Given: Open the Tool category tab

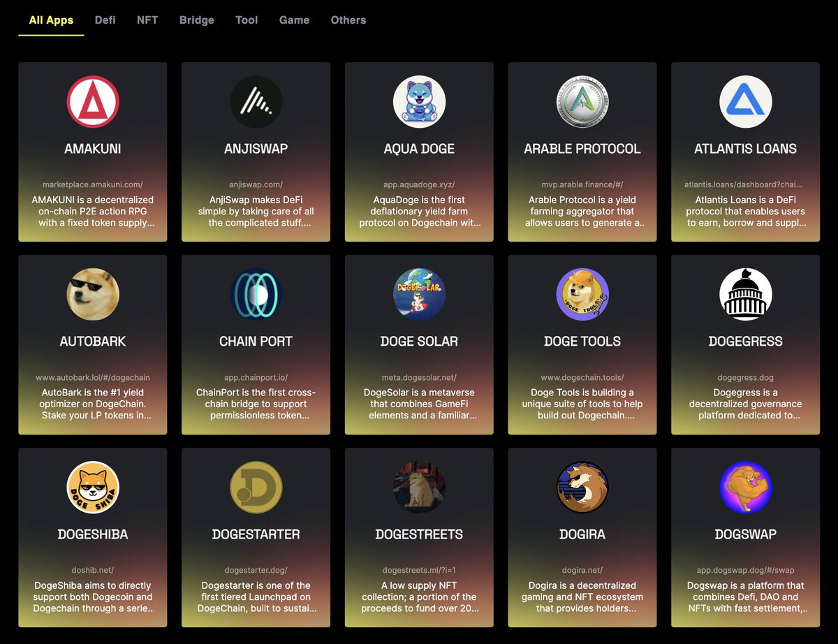Looking at the screenshot, I should pyautogui.click(x=247, y=20).
